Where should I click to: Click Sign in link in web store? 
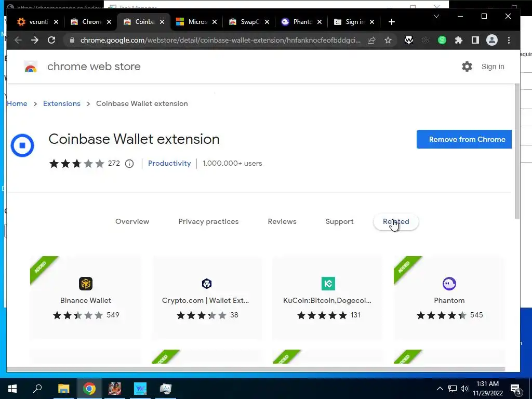[493, 66]
